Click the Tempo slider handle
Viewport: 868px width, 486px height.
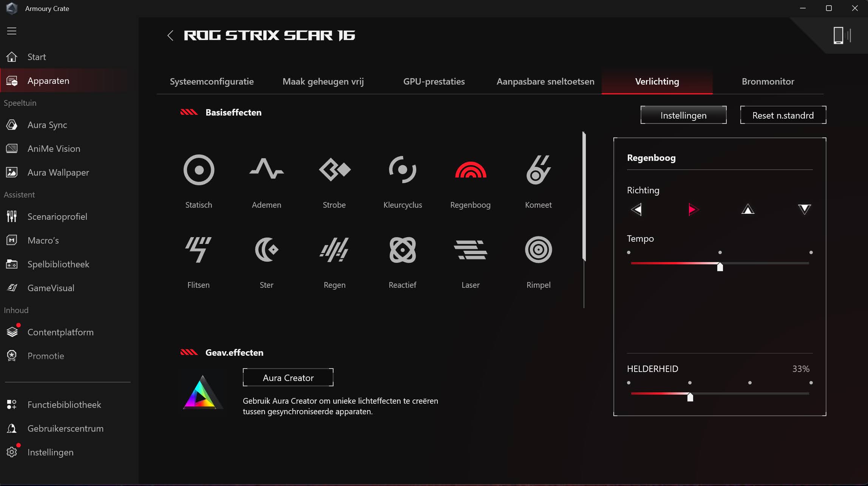[x=720, y=267]
